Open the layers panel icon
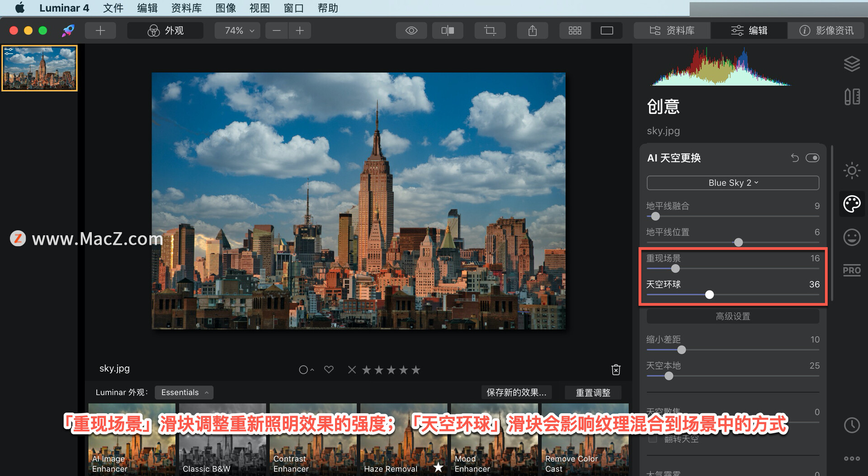The image size is (868, 476). (852, 64)
